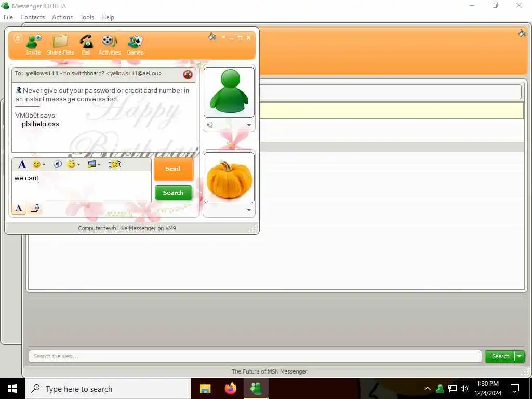The height and width of the screenshot is (399, 532).
Task: Send a voice clip speaker icon
Action: pos(58,165)
